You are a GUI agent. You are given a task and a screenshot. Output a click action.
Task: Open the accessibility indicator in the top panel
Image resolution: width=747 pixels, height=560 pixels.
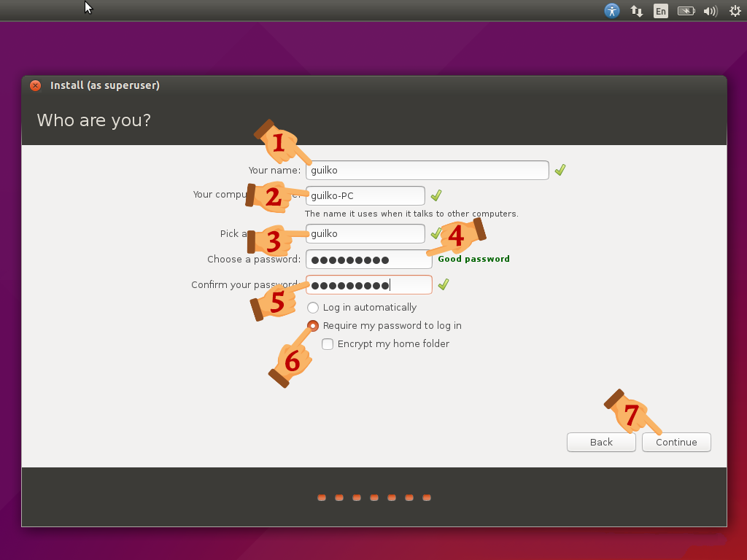tap(611, 10)
